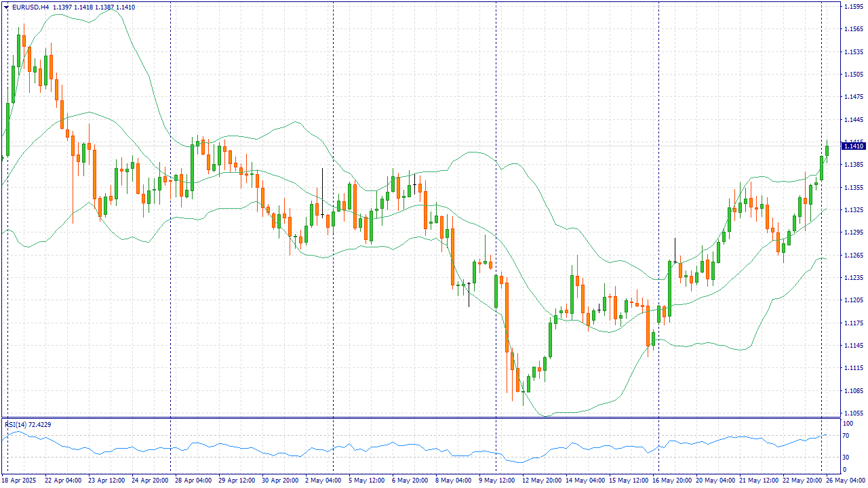868x488 pixels.
Task: Click the 9 May 12:00 time label
Action: 496,481
